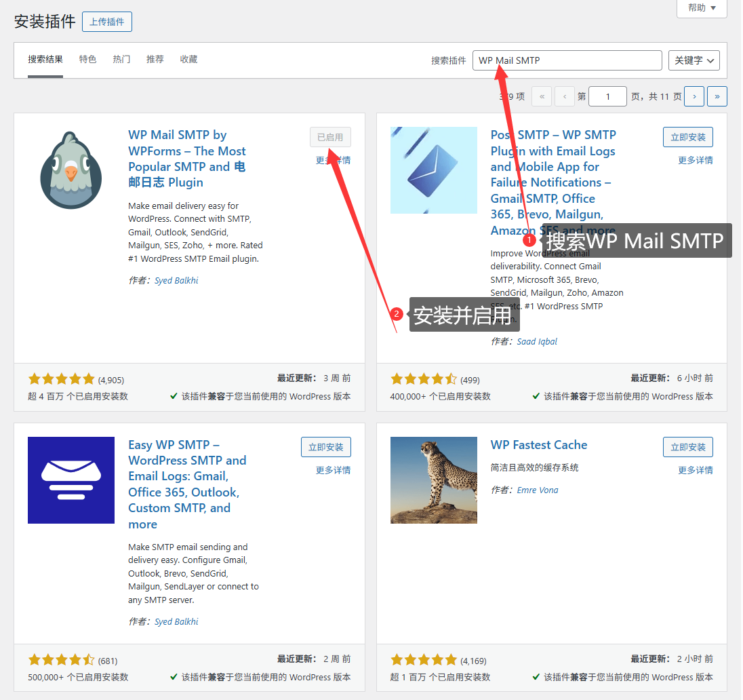Screen dimensions: 743x700
Task: Click the 已启用 button for WP Mail SMTP
Action: pyautogui.click(x=331, y=137)
